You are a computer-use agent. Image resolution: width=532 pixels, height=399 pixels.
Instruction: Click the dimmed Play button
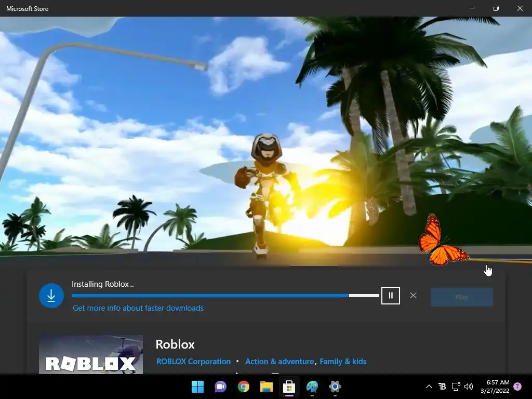click(462, 297)
